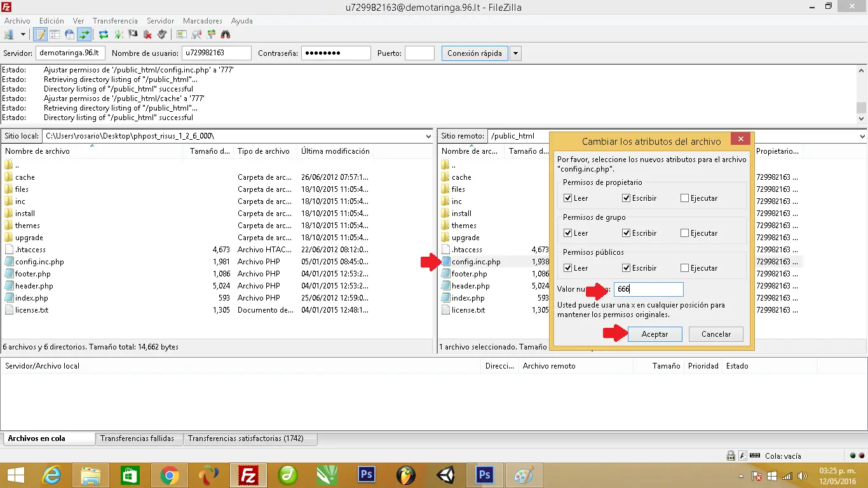Viewport: 868px width, 488px height.
Task: Toggle the local directory tree icon
Action: click(x=55, y=34)
